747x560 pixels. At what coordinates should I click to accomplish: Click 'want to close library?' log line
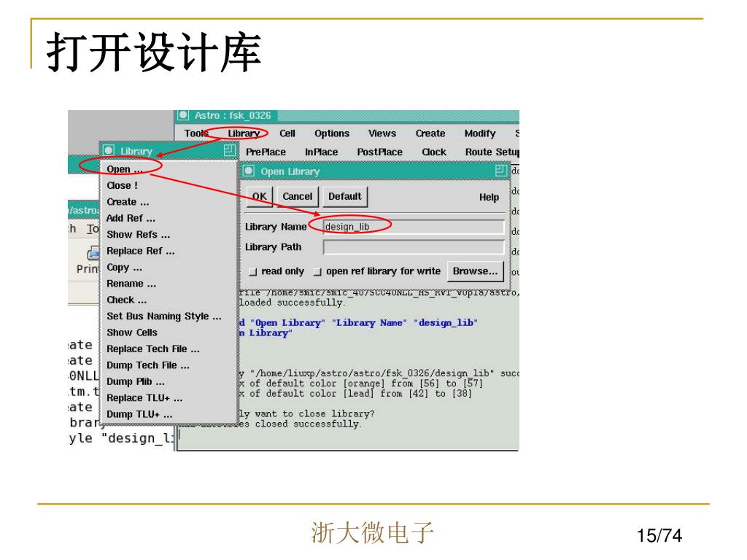coord(307,414)
